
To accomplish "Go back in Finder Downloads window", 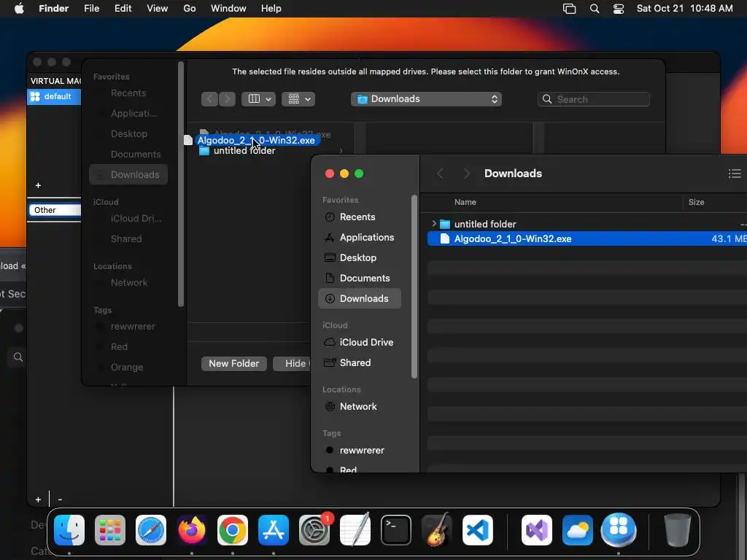I will 440,174.
